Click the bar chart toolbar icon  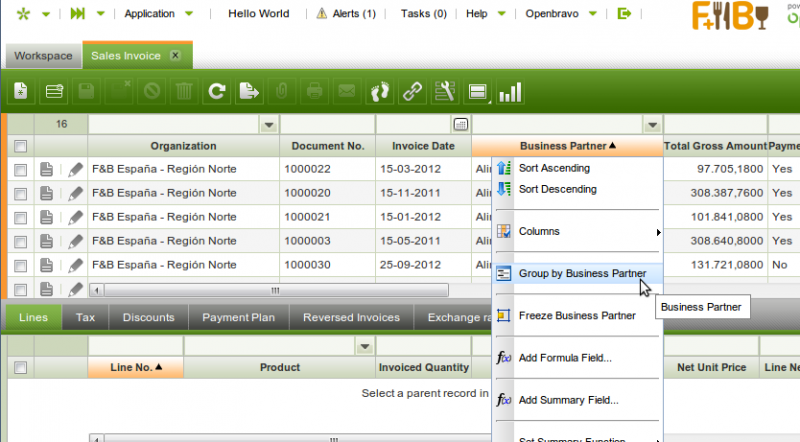coord(510,92)
